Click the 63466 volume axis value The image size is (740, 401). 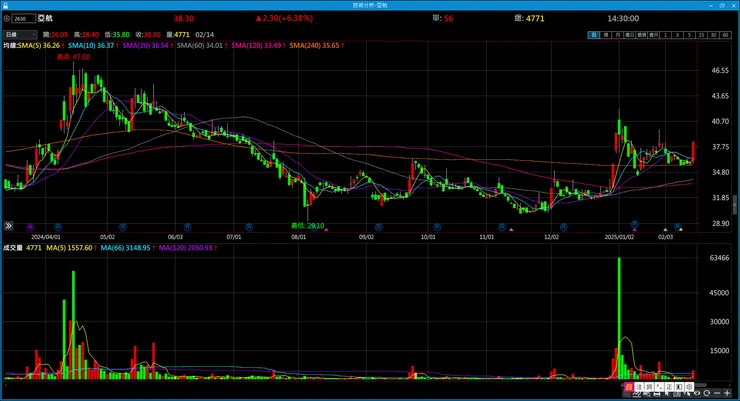719,258
